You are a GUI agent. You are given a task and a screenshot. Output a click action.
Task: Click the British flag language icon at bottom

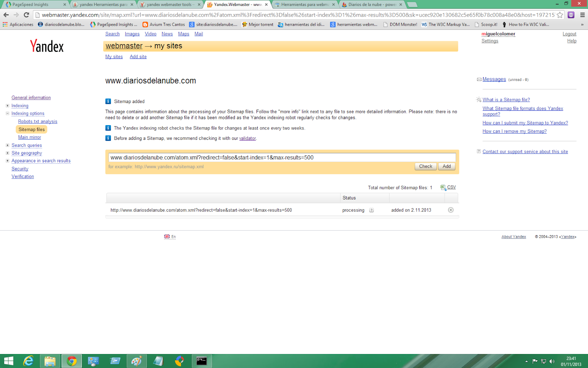[x=167, y=236]
